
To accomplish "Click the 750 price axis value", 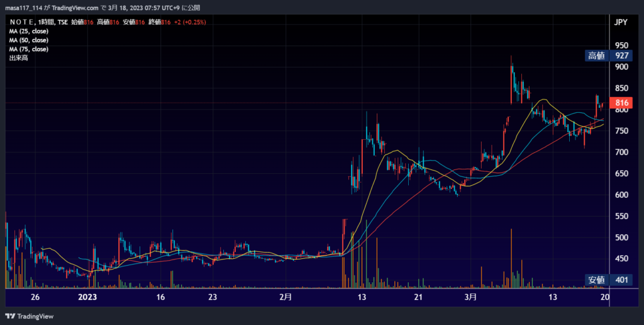I will coord(621,131).
